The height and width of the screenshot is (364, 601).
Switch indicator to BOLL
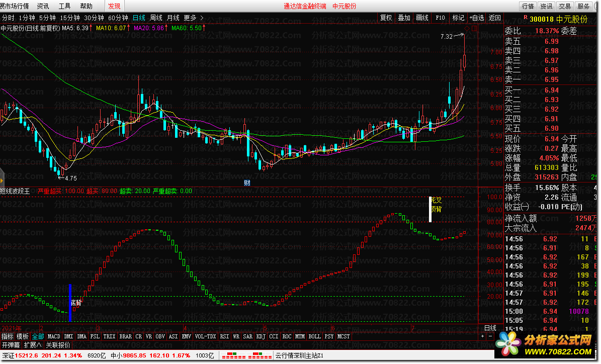pos(315,336)
